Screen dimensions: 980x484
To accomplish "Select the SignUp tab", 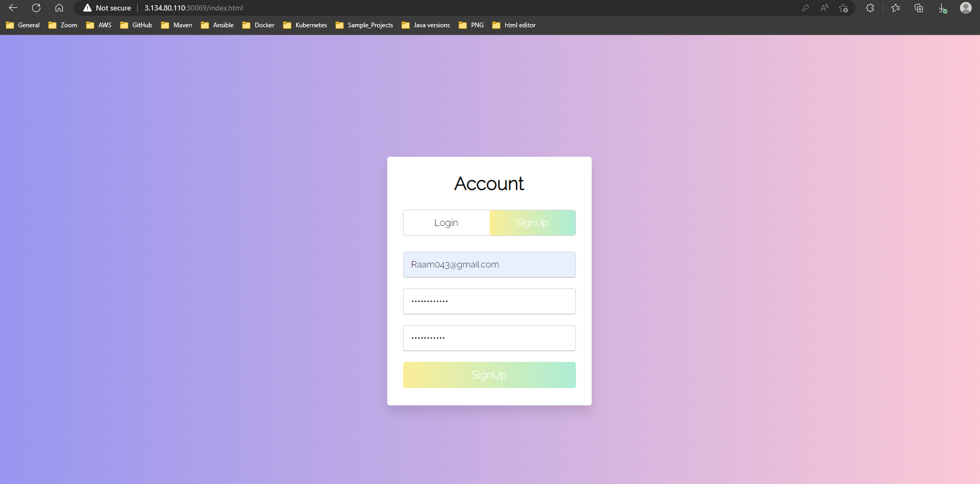I will (x=532, y=222).
